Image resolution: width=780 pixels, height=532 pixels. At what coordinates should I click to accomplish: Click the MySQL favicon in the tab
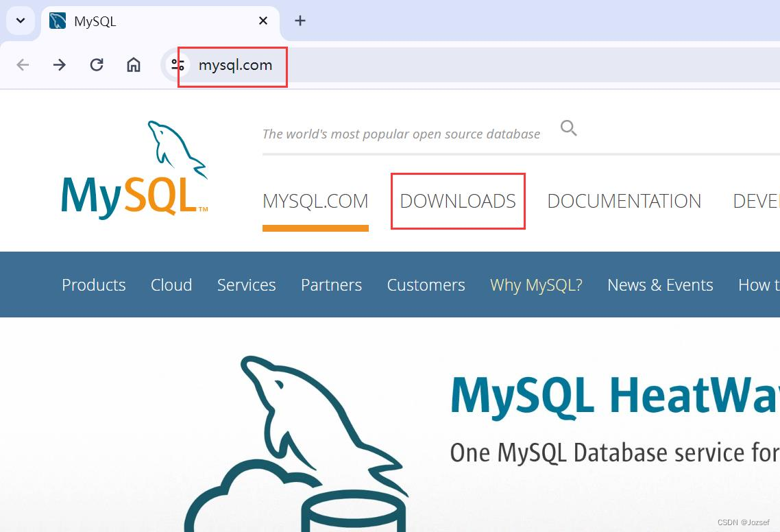(58, 21)
